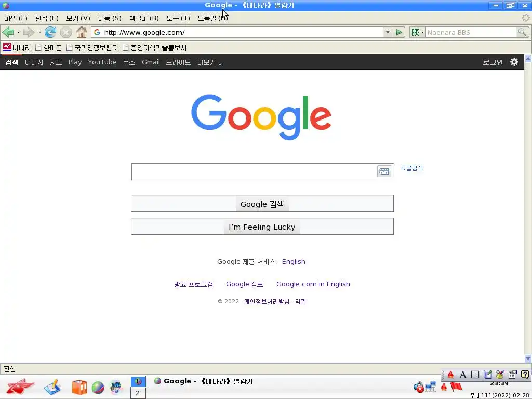Launch the notepad pencil icon in taskbar

click(52, 387)
